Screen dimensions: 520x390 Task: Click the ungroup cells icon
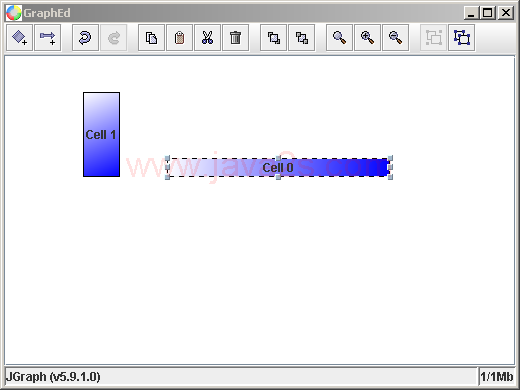point(461,38)
